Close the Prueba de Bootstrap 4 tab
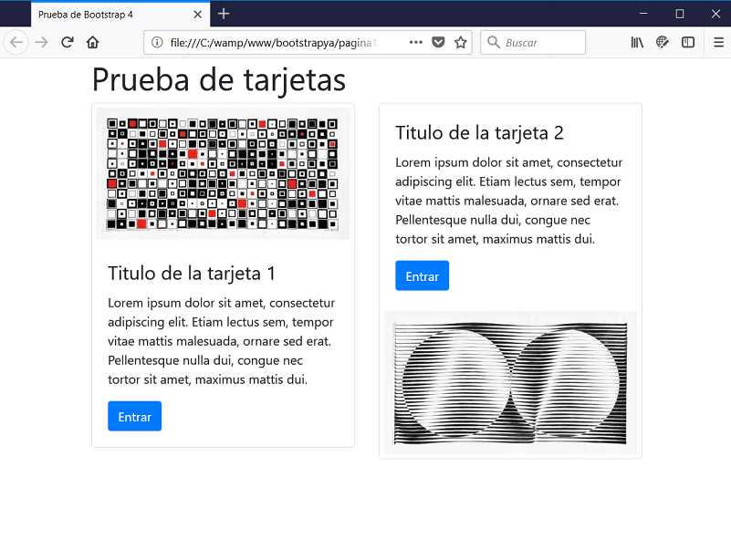The height and width of the screenshot is (560, 731). 198,15
